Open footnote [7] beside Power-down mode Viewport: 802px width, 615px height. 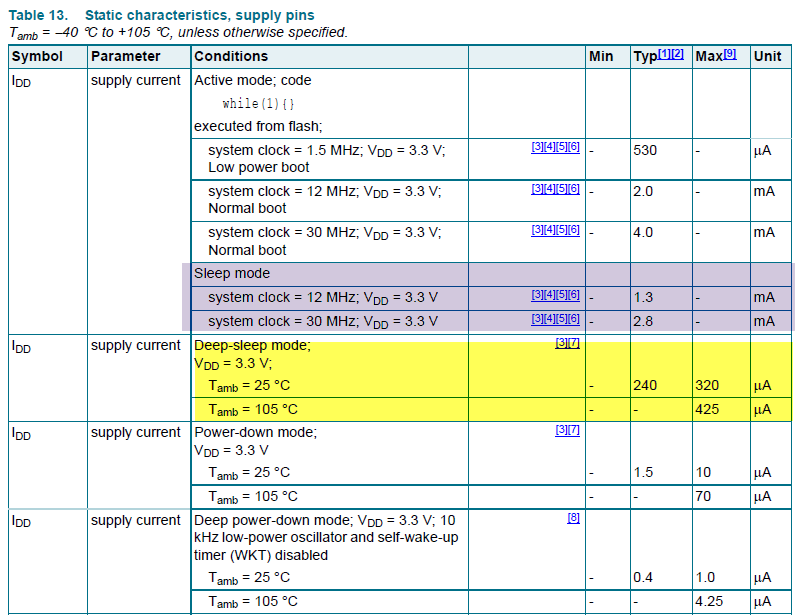tap(574, 430)
